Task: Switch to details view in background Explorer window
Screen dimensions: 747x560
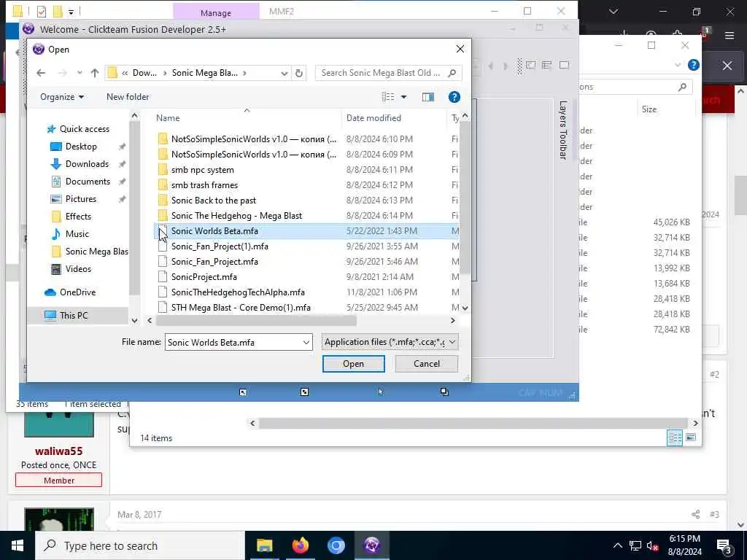Action: [675, 437]
